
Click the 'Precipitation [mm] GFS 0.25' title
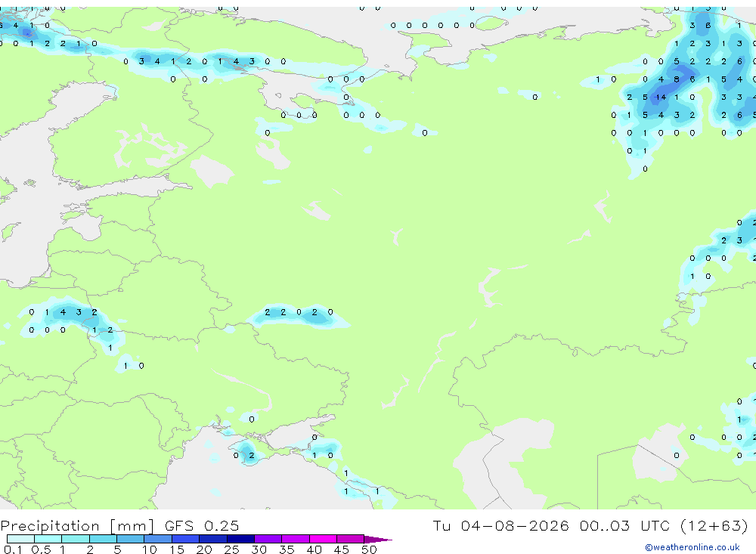[x=119, y=525]
